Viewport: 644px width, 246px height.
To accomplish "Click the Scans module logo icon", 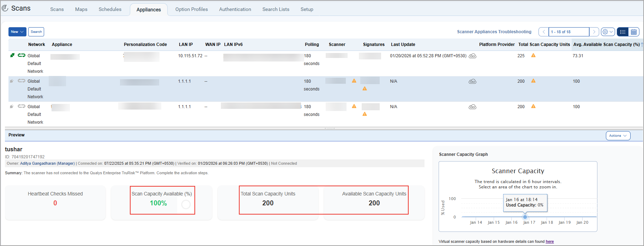I will click(x=5, y=8).
